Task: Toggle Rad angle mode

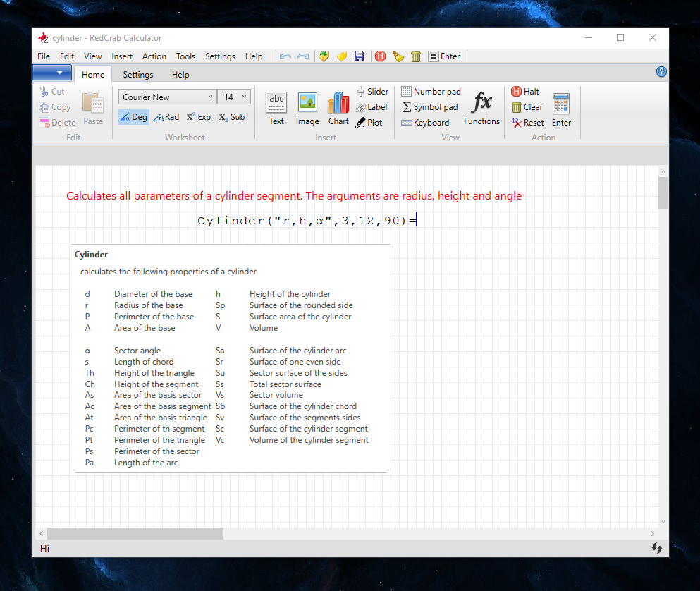Action: coord(166,117)
